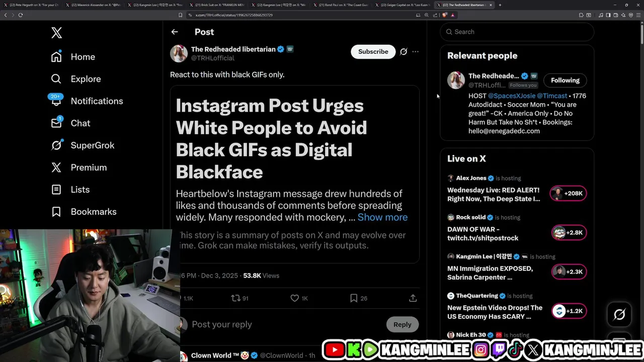Open the browser hamburger menu

point(638,15)
